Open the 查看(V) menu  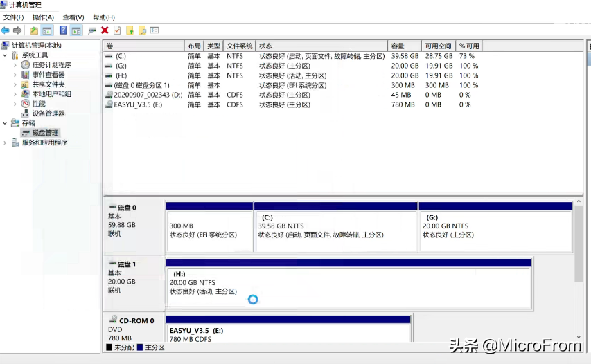(x=73, y=17)
